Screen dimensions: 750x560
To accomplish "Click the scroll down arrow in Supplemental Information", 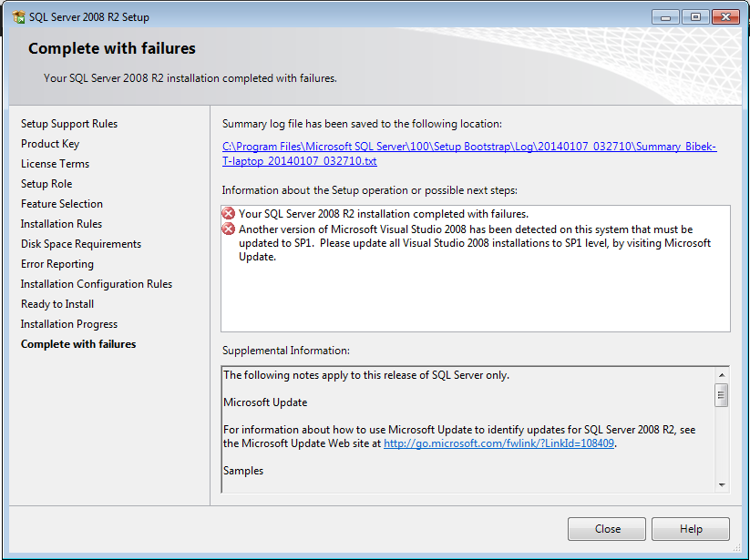I will (x=722, y=485).
